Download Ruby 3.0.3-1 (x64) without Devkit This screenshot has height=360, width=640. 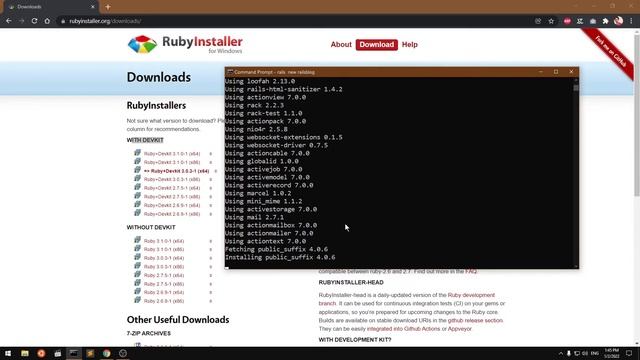(164, 258)
